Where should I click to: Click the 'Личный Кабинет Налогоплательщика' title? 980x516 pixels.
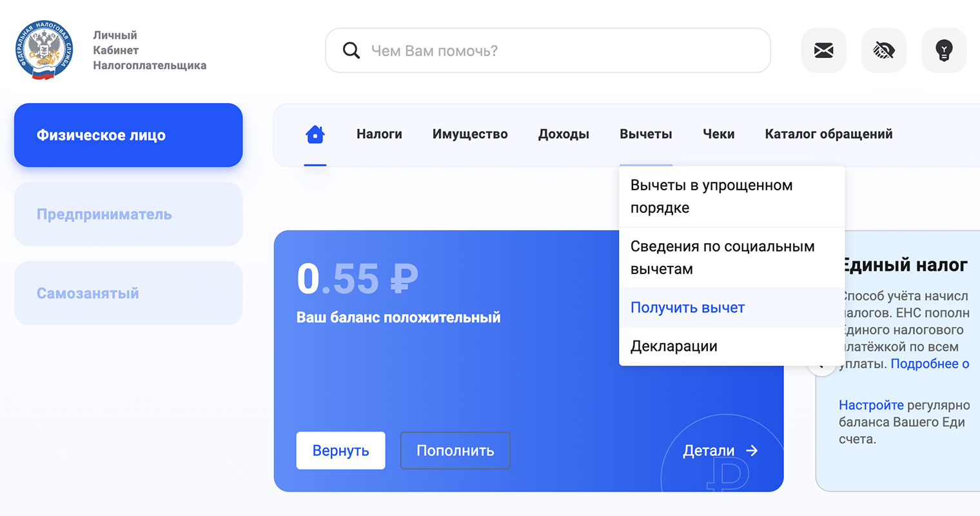tap(150, 50)
